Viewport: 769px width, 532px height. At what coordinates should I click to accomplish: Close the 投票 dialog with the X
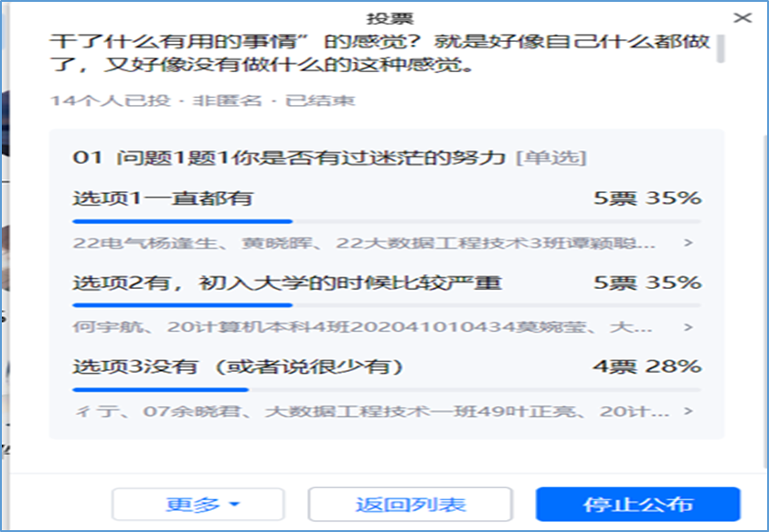click(x=744, y=17)
